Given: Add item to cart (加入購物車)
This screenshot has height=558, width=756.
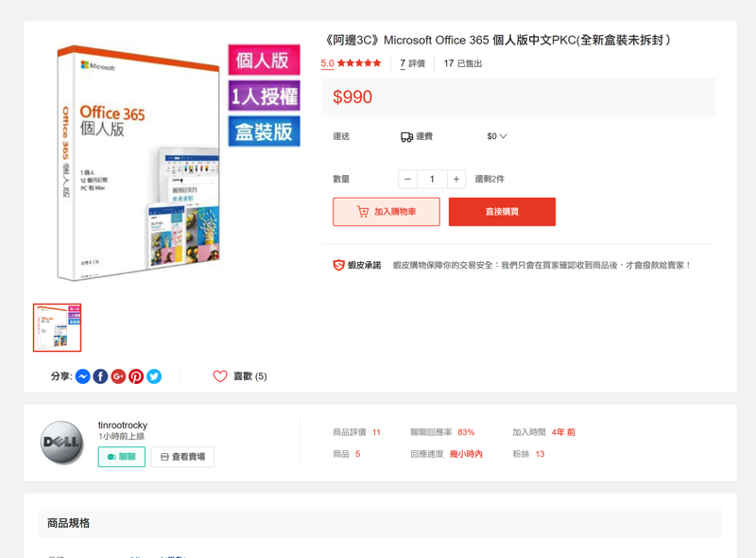Looking at the screenshot, I should tap(386, 212).
